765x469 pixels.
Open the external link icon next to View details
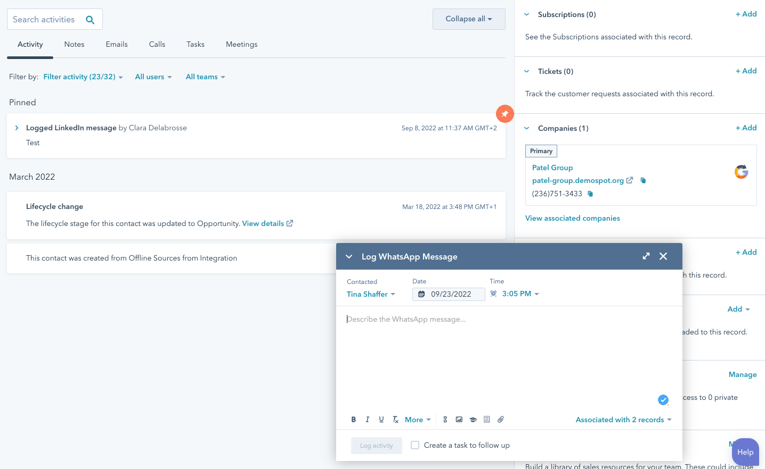point(290,223)
